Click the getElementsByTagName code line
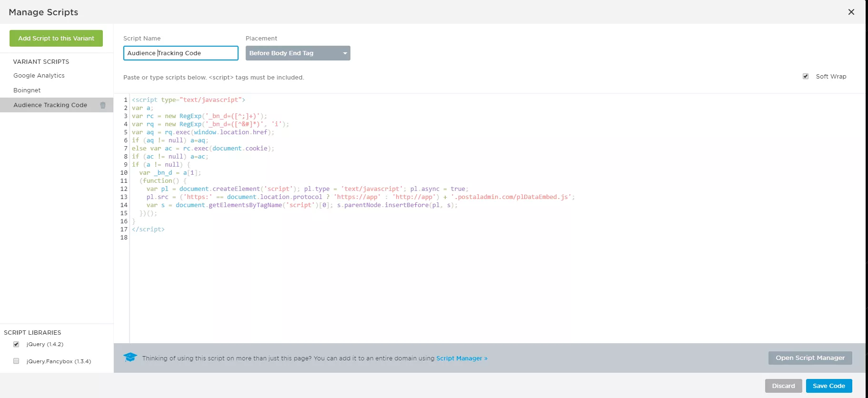Image resolution: width=868 pixels, height=398 pixels. click(302, 205)
